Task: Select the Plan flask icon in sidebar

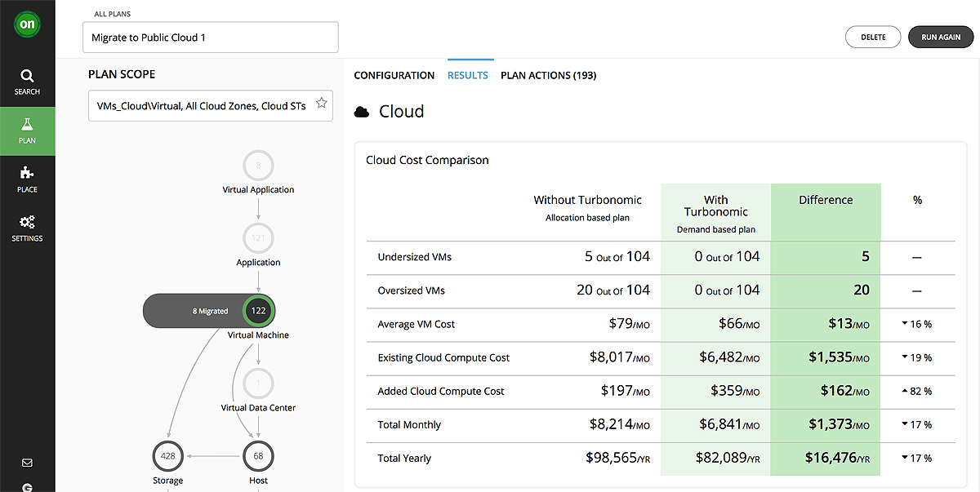Action: 27,131
